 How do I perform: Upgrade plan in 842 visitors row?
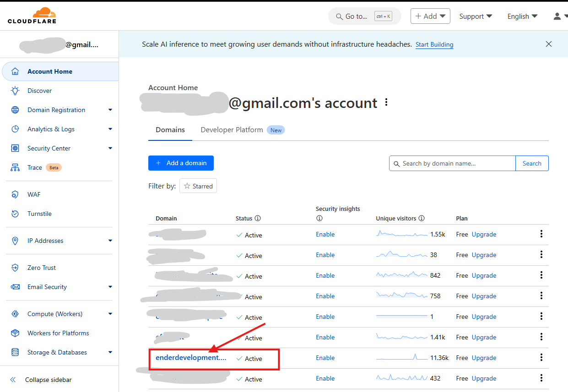click(484, 275)
